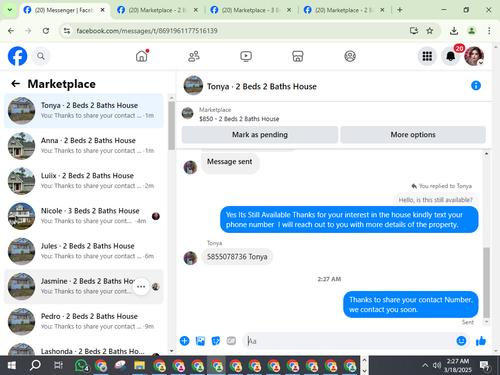Click the Facebook logo
Screen dimensions: 500x375
pyautogui.click(x=17, y=56)
